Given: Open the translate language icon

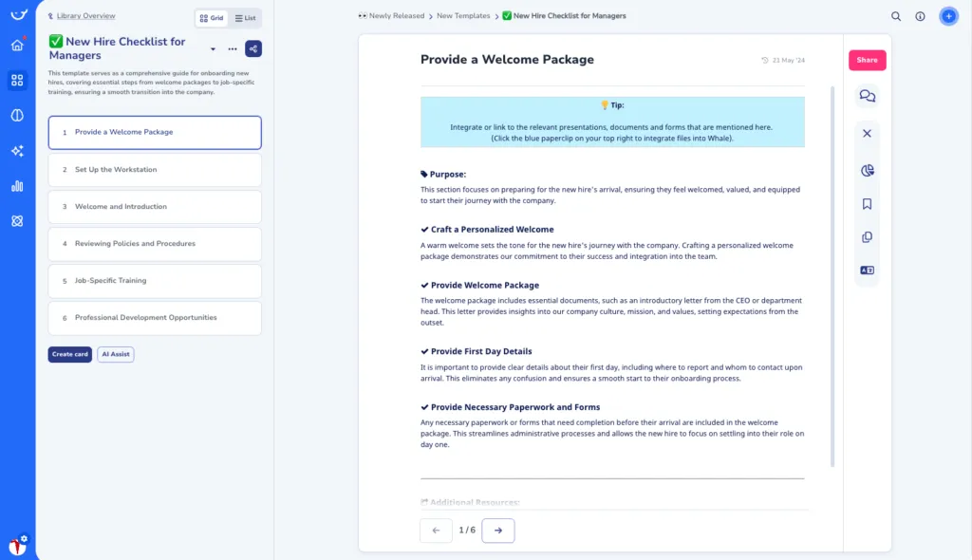Looking at the screenshot, I should tap(868, 271).
